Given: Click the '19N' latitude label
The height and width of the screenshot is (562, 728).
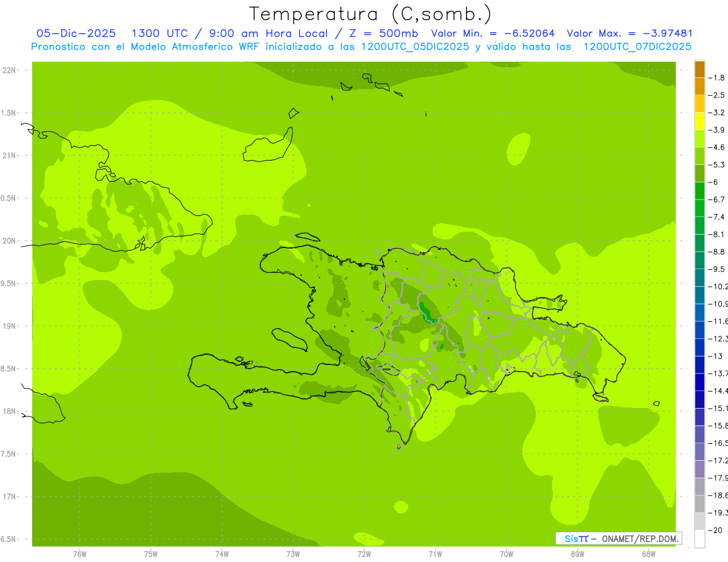Looking at the screenshot, I should (10, 326).
